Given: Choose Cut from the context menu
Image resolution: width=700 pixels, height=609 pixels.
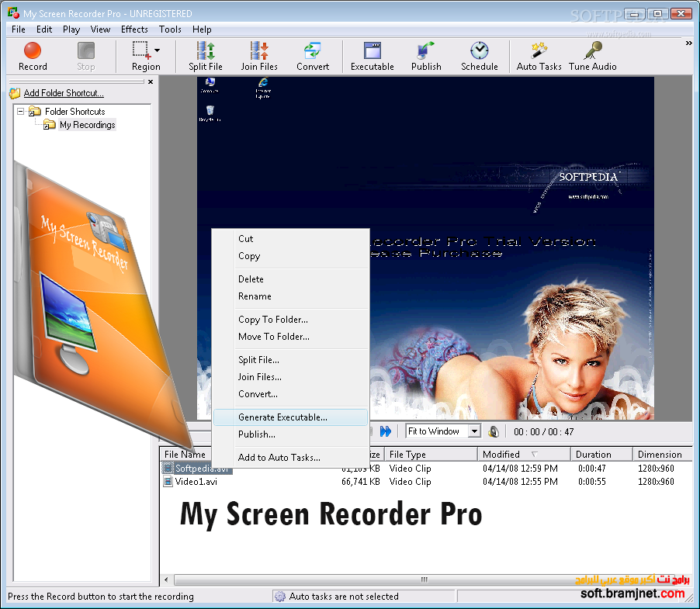Looking at the screenshot, I should point(291,239).
